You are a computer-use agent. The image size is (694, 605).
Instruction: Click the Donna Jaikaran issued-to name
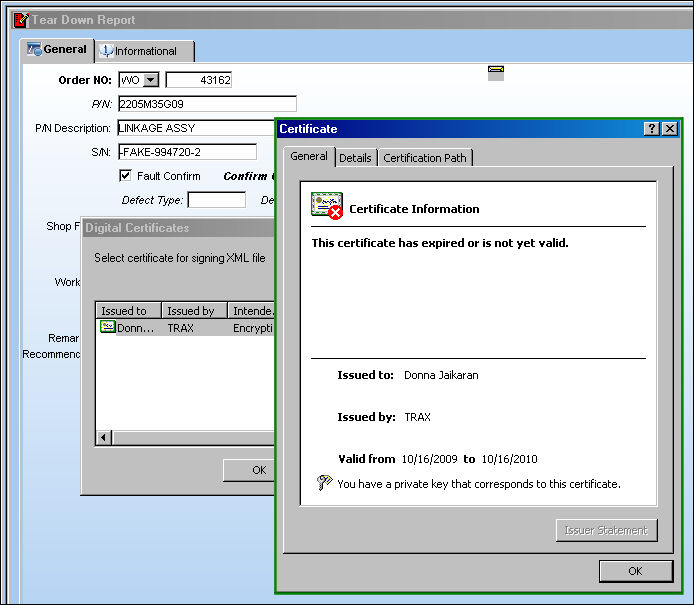pos(441,375)
